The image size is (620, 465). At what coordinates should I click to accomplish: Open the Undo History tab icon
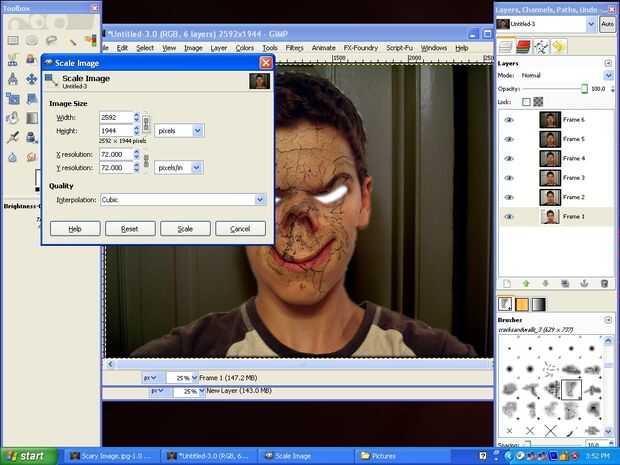(558, 47)
